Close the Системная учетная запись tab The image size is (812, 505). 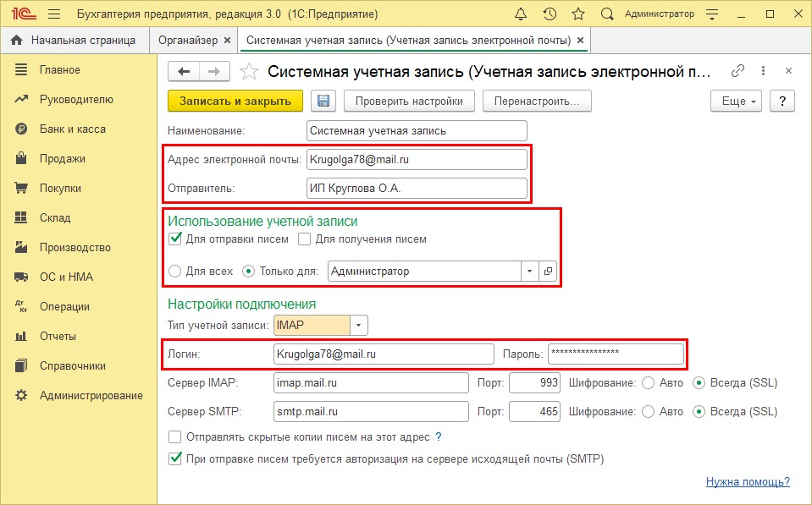coord(580,41)
